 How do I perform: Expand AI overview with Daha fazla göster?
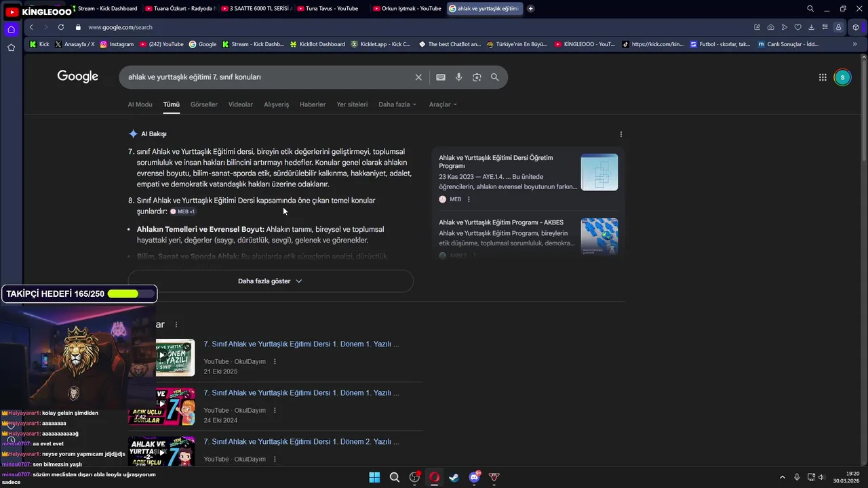(271, 281)
